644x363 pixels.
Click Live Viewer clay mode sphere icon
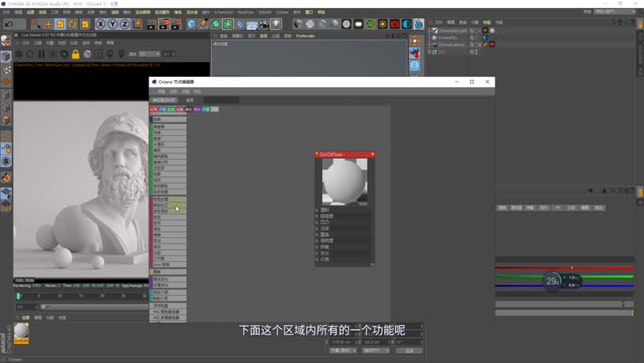(87, 54)
